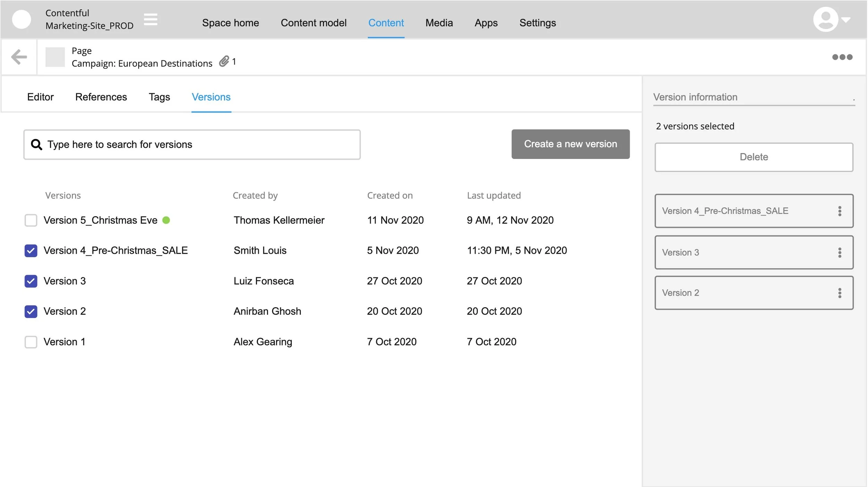Switch to the Tags tab
Screen dimensions: 868x487
(x=159, y=97)
